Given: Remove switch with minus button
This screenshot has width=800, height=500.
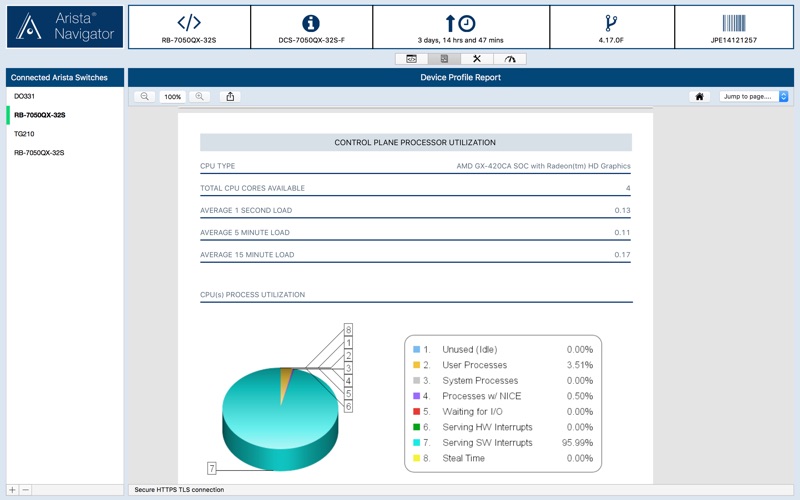Looking at the screenshot, I should click(x=26, y=490).
